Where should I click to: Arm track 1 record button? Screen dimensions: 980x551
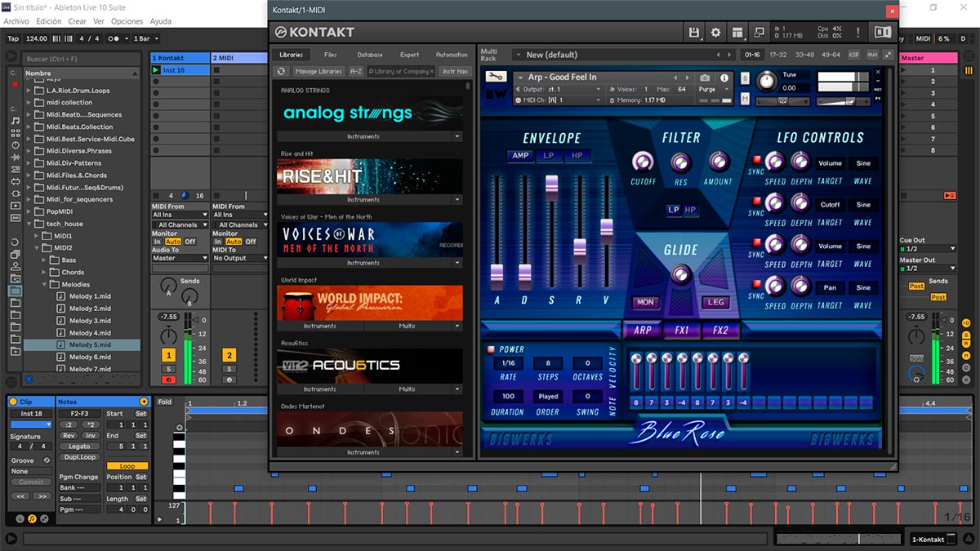pos(168,380)
